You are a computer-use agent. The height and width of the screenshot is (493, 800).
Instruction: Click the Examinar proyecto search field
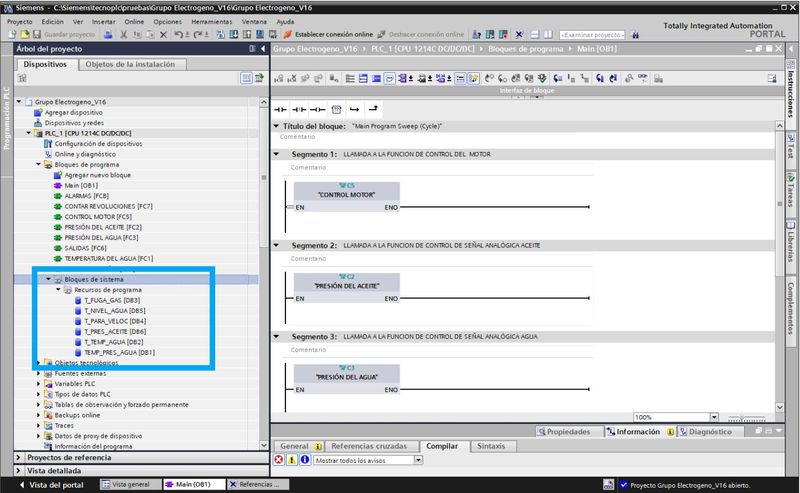pyautogui.click(x=592, y=35)
